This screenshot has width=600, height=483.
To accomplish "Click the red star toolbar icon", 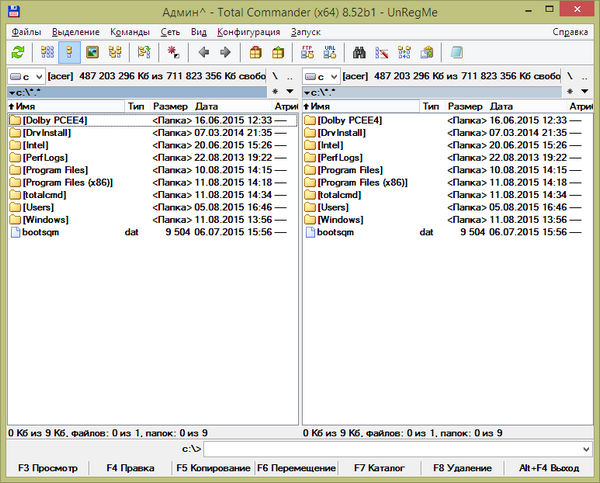I will tap(173, 52).
